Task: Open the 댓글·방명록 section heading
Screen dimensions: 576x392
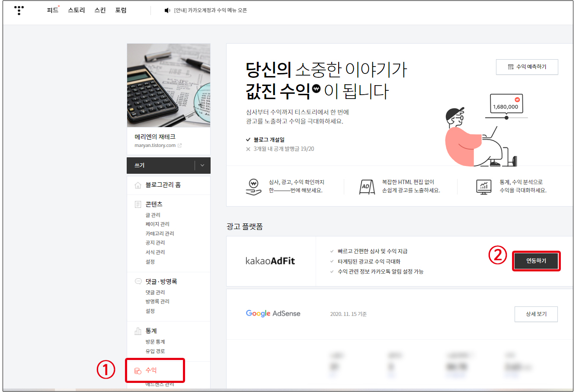Action: pos(161,281)
